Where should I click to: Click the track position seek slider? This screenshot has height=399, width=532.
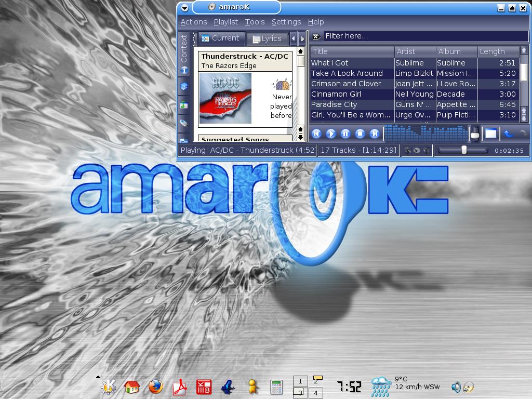coord(462,150)
